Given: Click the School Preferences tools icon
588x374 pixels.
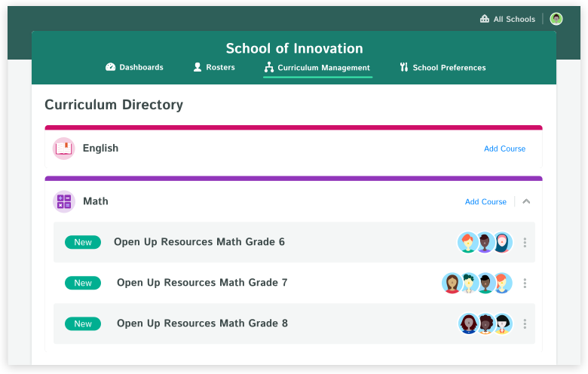Looking at the screenshot, I should click(404, 67).
